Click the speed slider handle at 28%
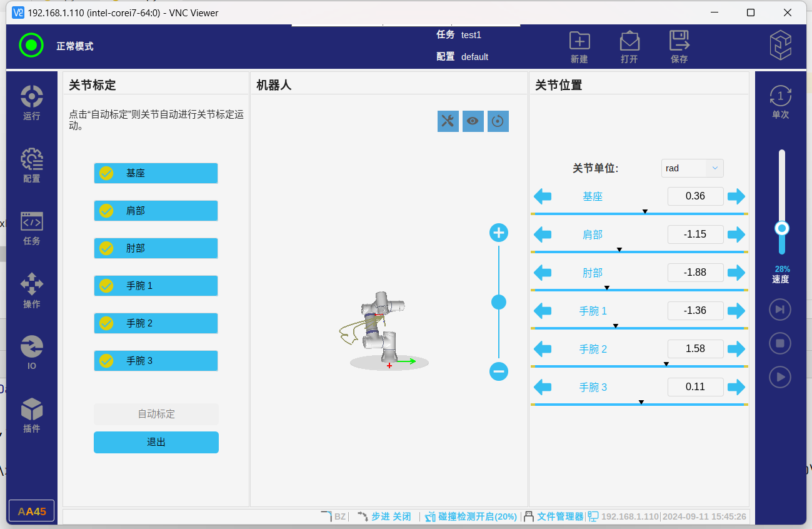The image size is (812, 529). [x=781, y=228]
